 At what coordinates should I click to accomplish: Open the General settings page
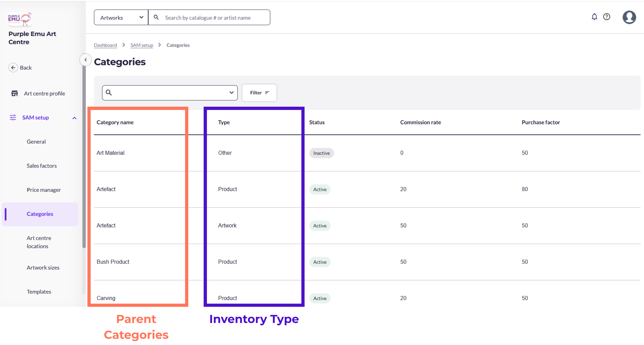36,142
